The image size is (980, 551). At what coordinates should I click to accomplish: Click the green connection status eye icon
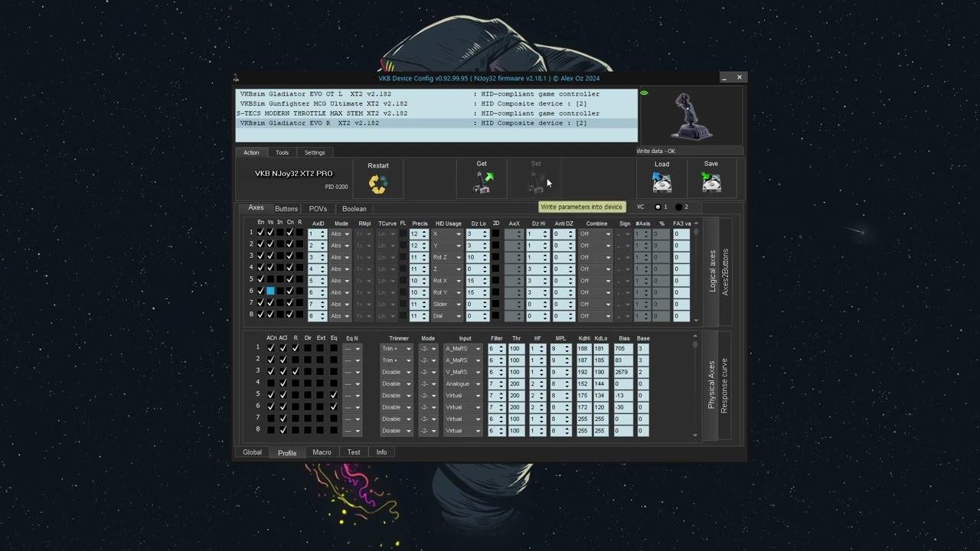click(x=644, y=93)
